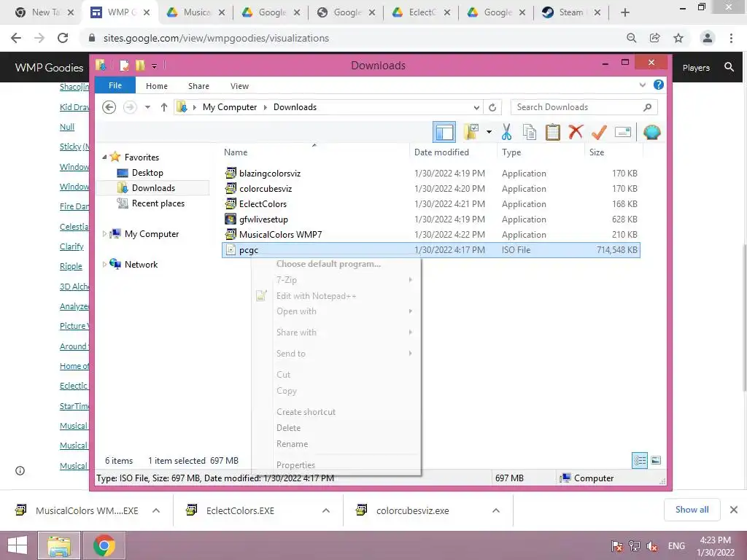The height and width of the screenshot is (560, 747).
Task: Go up one folder level arrow
Action: [x=164, y=107]
